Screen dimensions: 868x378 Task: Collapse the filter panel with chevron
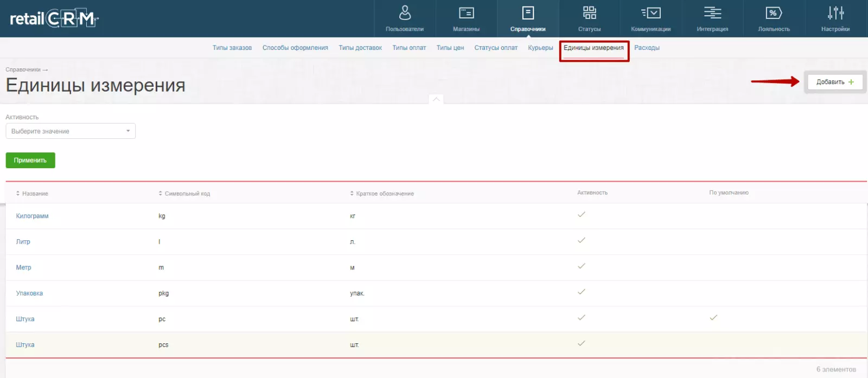pyautogui.click(x=436, y=99)
